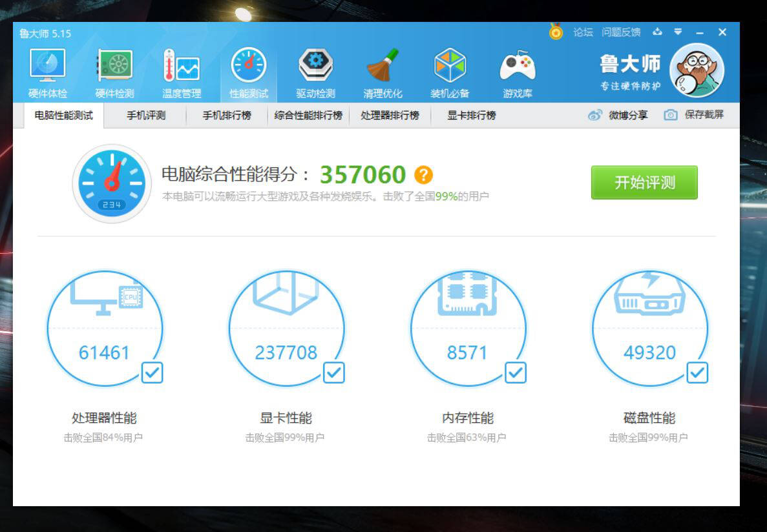Viewport: 767px width, 532px height.
Task: Switch to 显卡排行榜 tab
Action: coord(472,116)
